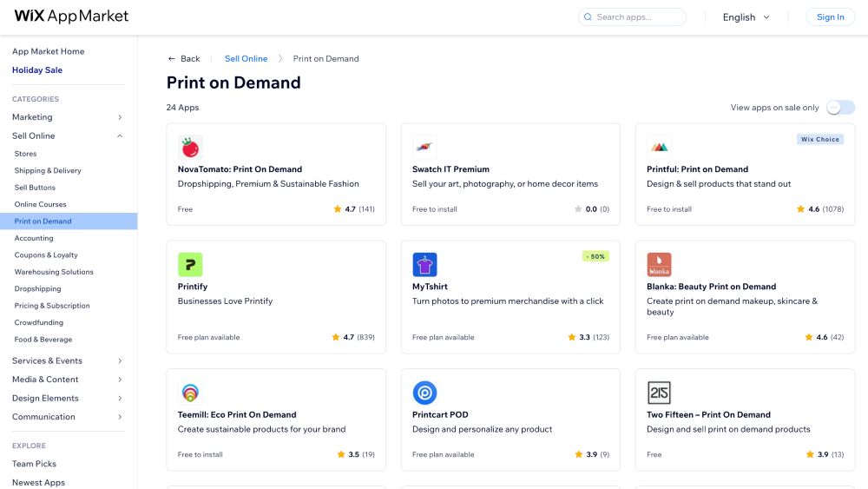Click the Printful mountain logo icon
868x489 pixels.
tap(659, 148)
